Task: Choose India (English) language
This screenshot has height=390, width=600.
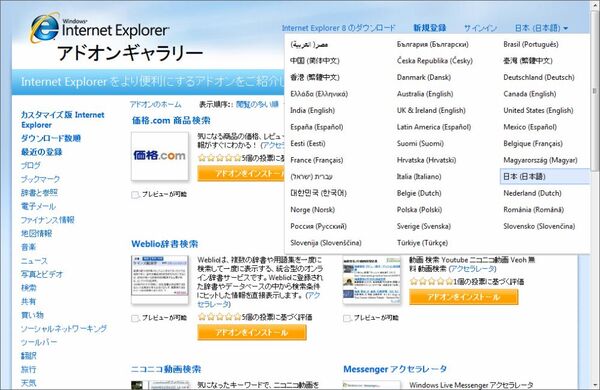Action: click(312, 111)
